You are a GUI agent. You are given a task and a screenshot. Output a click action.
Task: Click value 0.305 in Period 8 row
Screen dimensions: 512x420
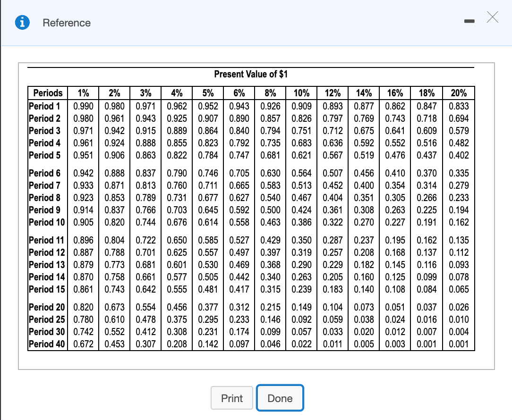click(x=395, y=198)
